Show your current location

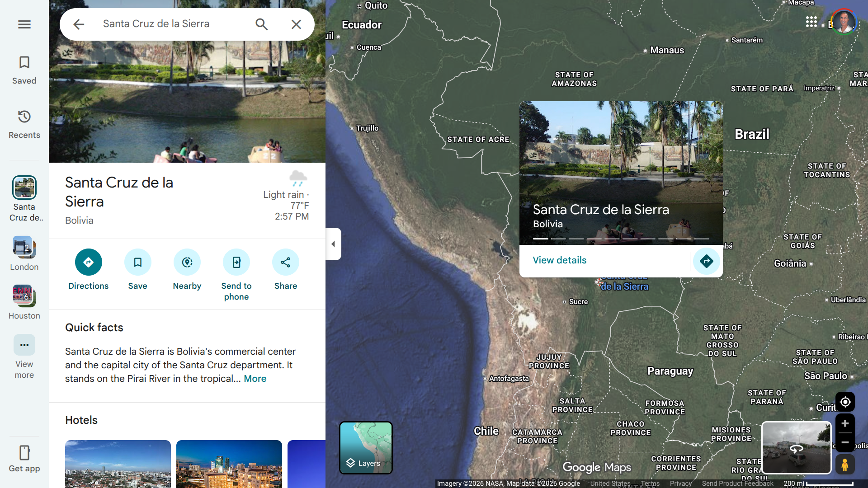(844, 402)
